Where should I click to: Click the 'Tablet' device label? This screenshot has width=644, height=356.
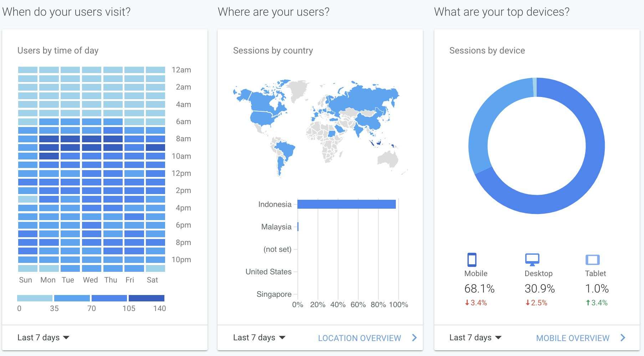click(x=596, y=274)
